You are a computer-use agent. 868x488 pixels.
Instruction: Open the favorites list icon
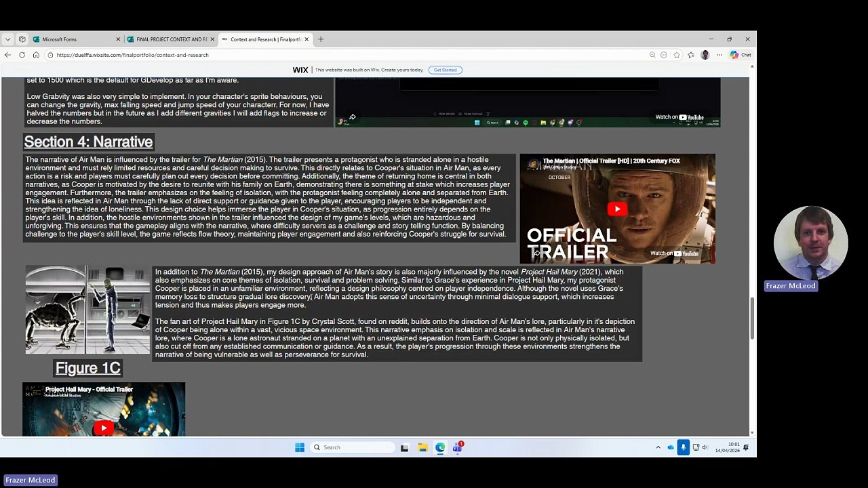click(x=691, y=55)
